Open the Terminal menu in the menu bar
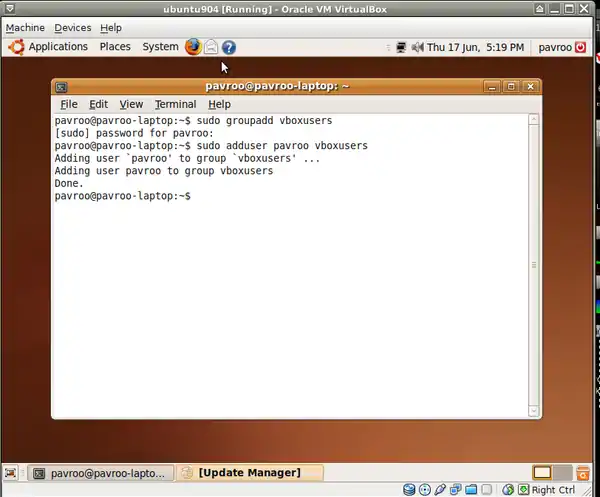The image size is (600, 497). pyautogui.click(x=175, y=104)
